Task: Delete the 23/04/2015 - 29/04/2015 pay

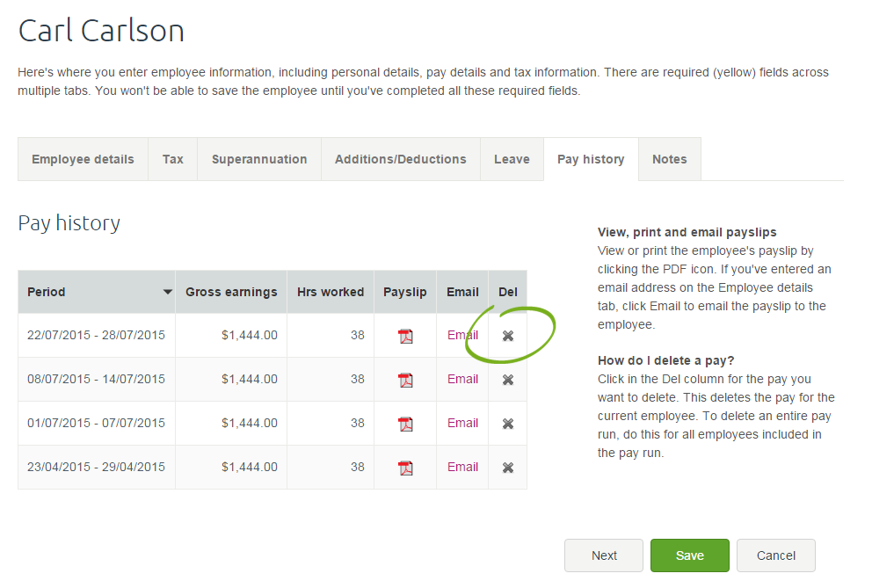Action: pos(508,468)
